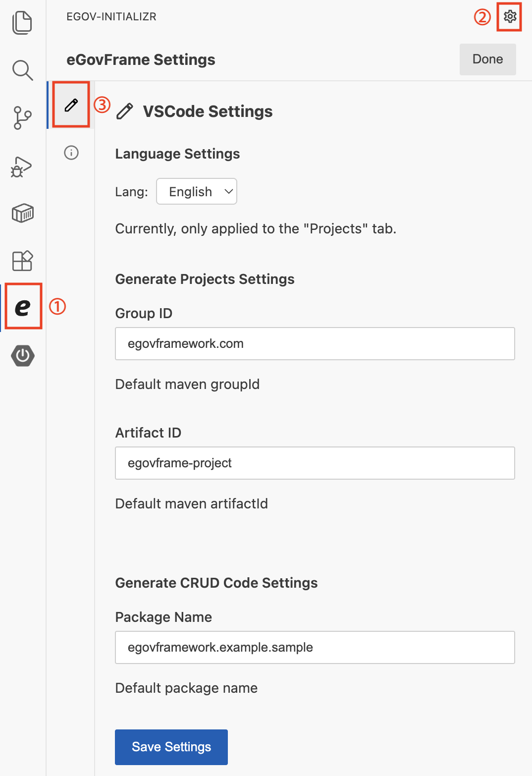Screen dimensions: 532x776
Task: Click the EGOV-INITIALIZR panel title
Action: pos(111,17)
